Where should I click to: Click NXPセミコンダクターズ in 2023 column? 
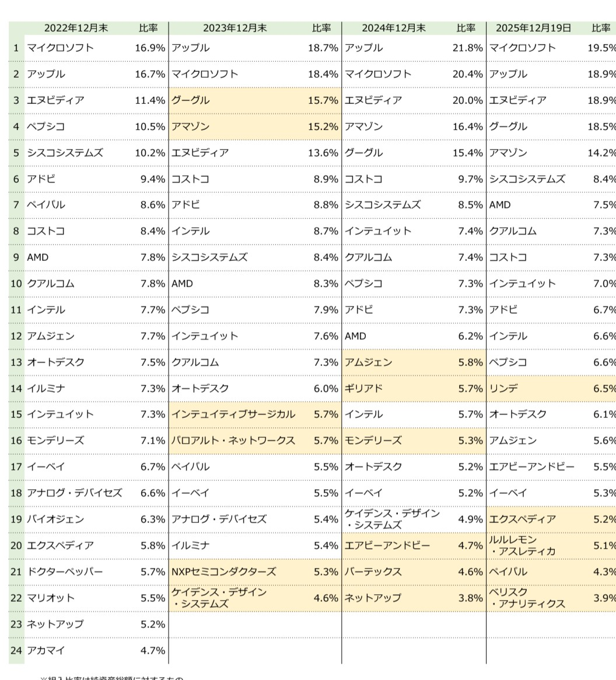click(223, 571)
